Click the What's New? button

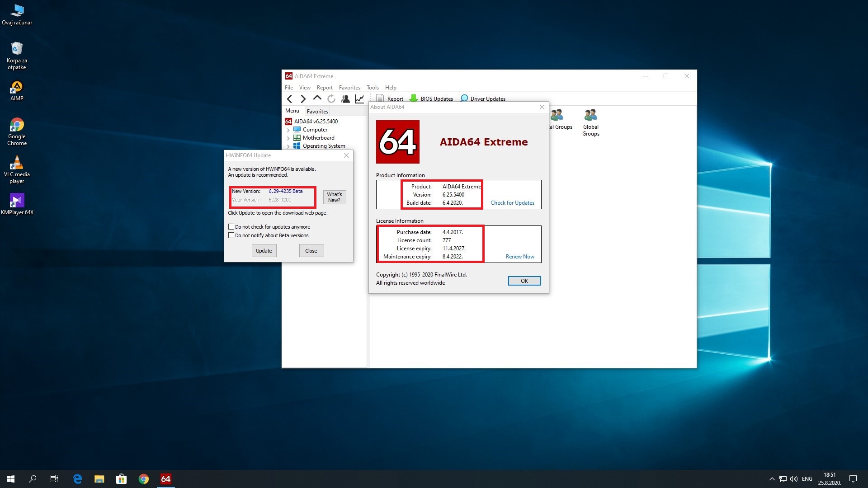click(x=335, y=197)
